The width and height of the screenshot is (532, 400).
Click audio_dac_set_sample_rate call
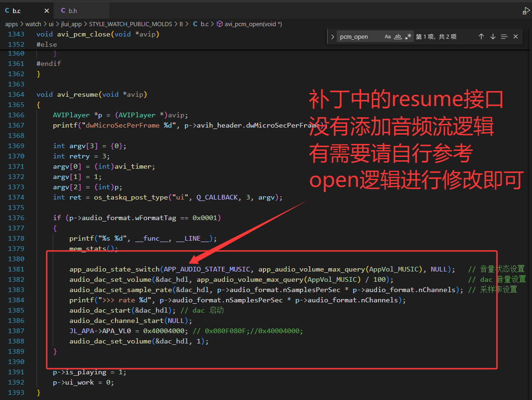click(121, 290)
